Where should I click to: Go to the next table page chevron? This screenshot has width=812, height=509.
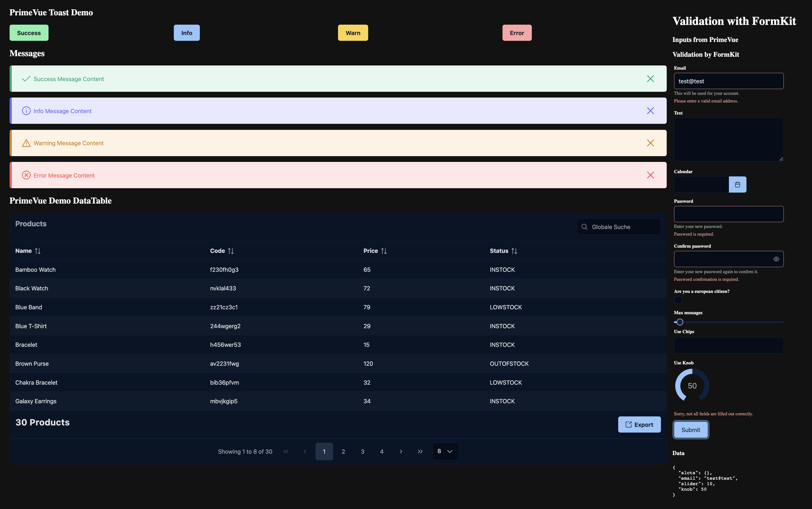(401, 451)
